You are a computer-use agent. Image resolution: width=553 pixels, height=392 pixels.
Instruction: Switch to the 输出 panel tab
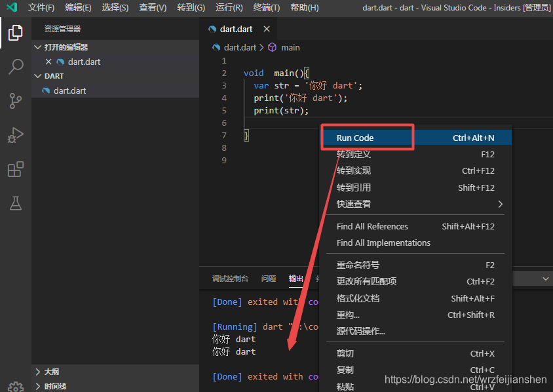point(296,279)
